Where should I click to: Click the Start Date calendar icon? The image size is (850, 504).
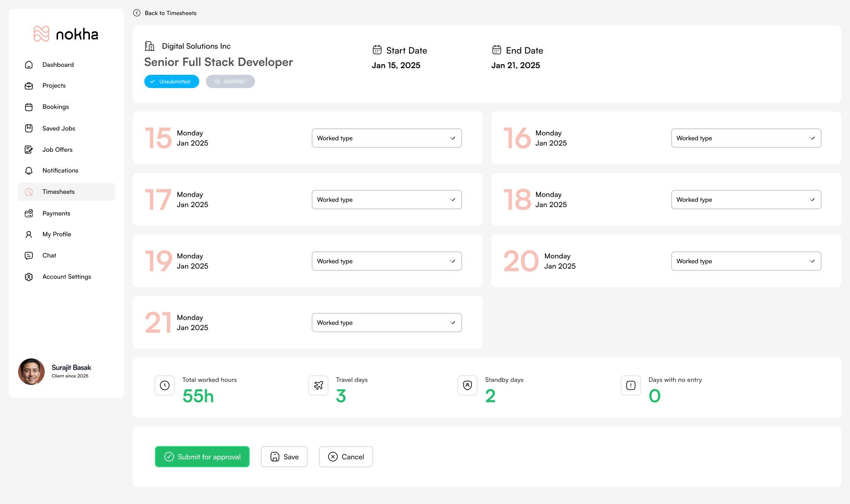coord(377,50)
